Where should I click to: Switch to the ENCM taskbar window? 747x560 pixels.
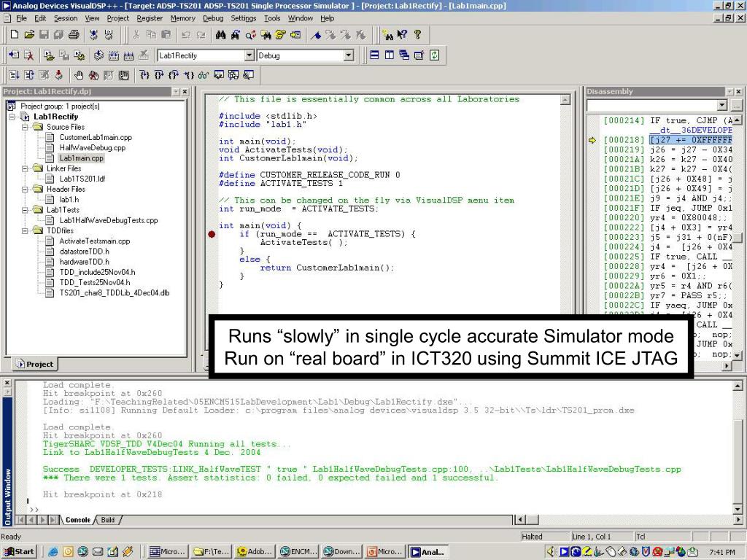(298, 551)
